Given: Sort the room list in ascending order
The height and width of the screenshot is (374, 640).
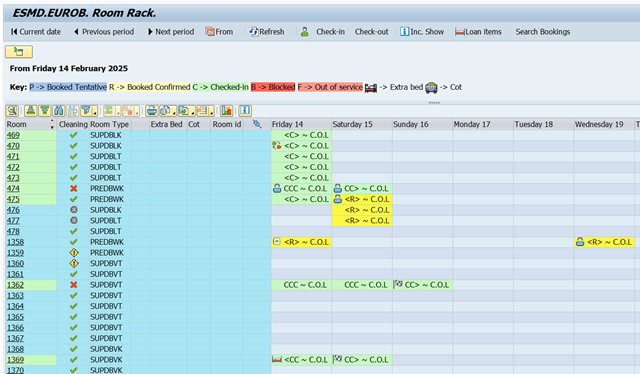Looking at the screenshot, I should [31, 111].
